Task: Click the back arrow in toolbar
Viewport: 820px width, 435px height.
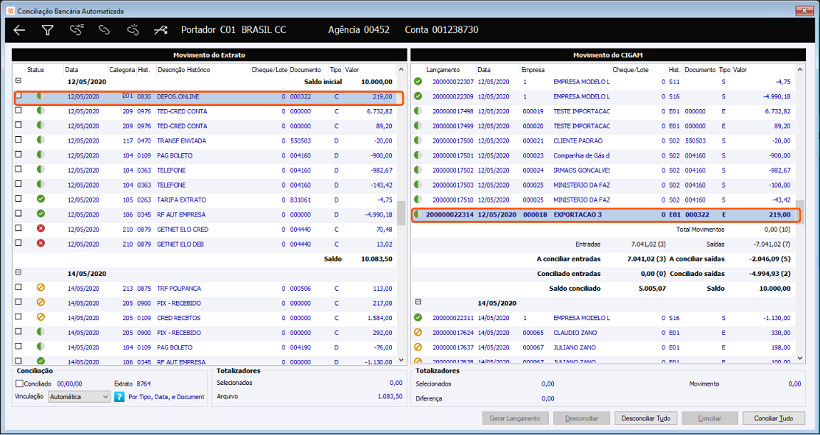Action: 19,30
